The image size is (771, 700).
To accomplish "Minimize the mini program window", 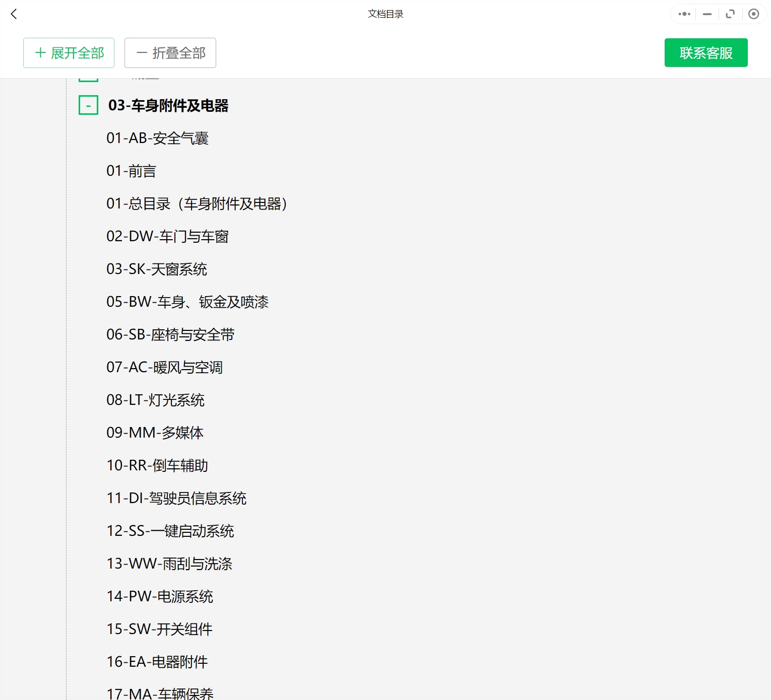I will (x=706, y=14).
